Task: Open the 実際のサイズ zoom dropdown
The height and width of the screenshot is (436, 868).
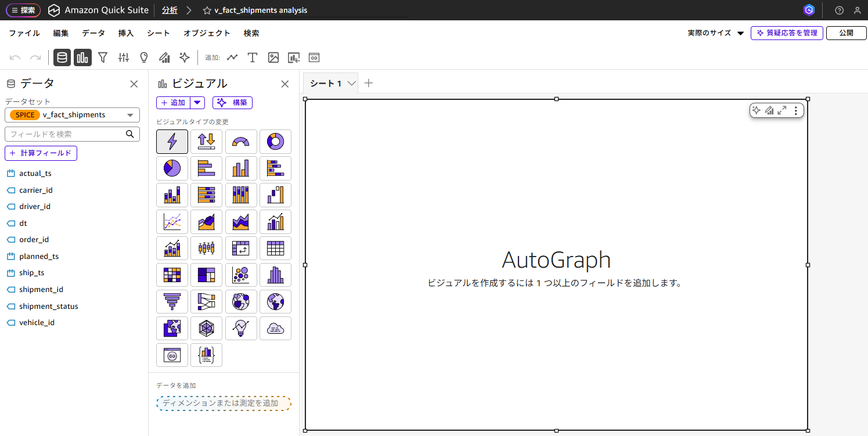Action: 715,33
